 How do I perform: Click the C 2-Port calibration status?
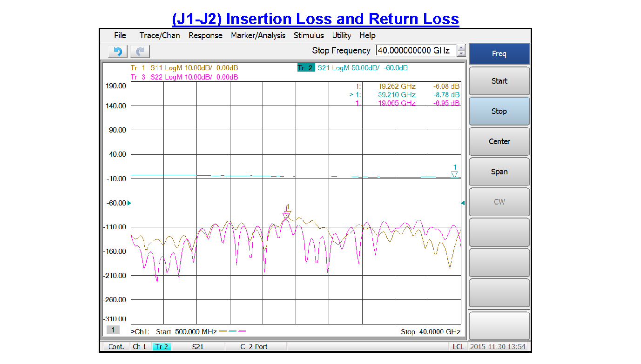click(x=254, y=347)
